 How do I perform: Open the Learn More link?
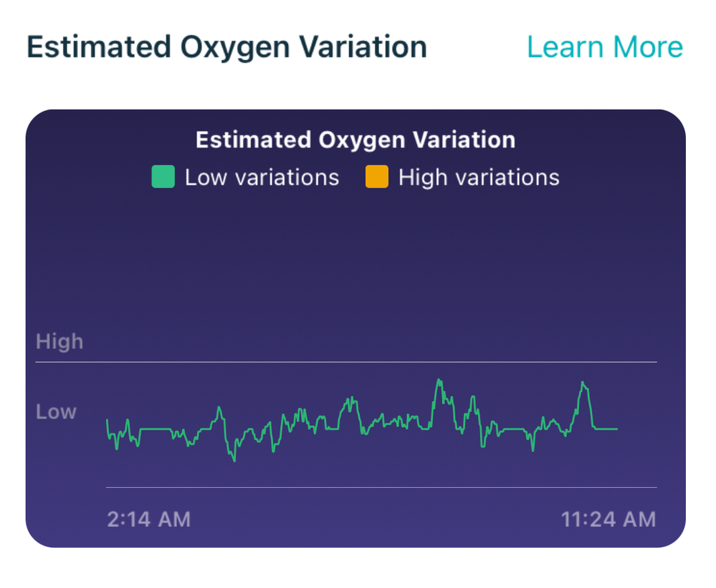click(604, 47)
